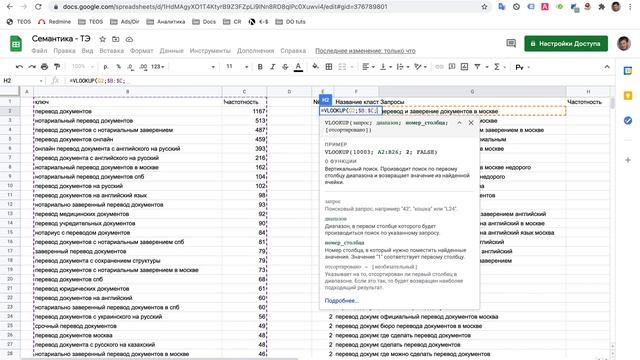Open the functions sigma menu
The height and width of the screenshot is (360, 640).
[497, 67]
